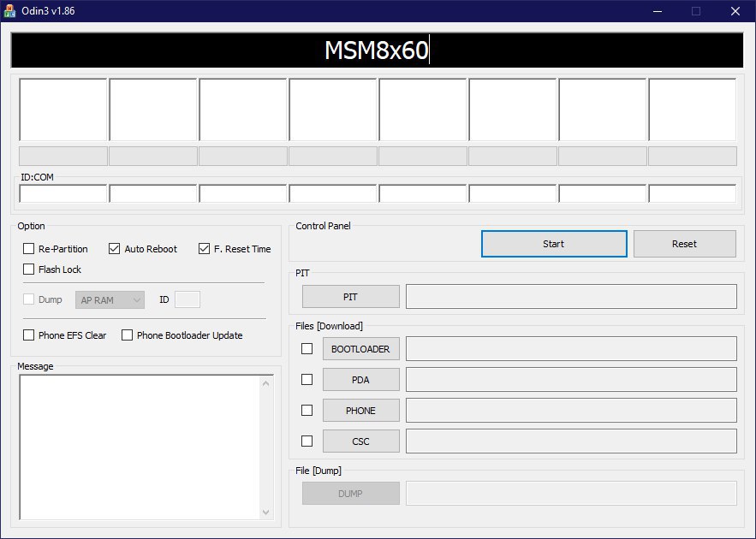Check the box beside BOOTLOADER button

click(307, 348)
